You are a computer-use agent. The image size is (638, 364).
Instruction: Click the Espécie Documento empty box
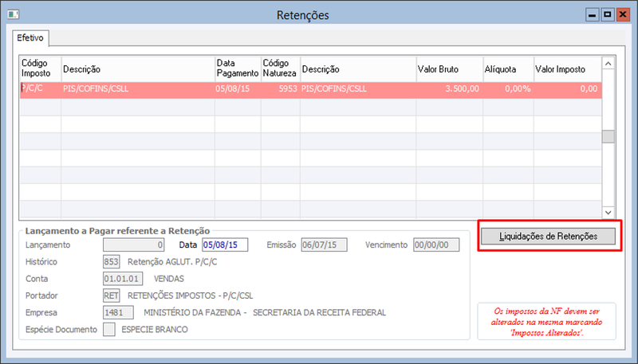[109, 329]
